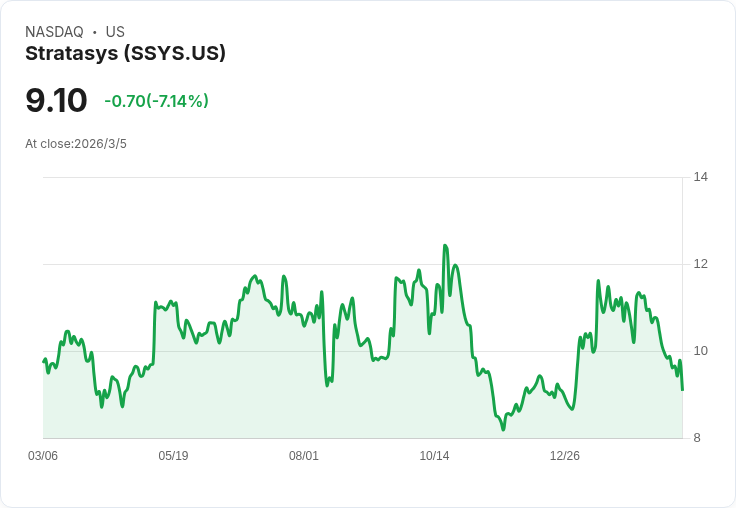Click the dot separator between NASDAQ and US
The width and height of the screenshot is (736, 508).
94,32
